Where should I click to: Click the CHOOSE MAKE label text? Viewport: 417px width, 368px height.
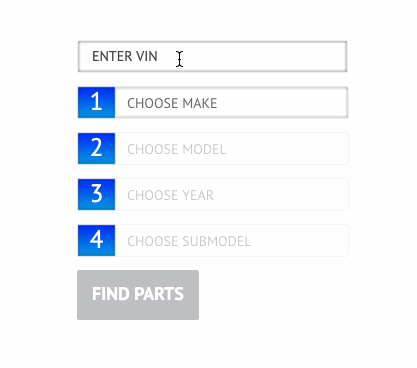point(172,103)
